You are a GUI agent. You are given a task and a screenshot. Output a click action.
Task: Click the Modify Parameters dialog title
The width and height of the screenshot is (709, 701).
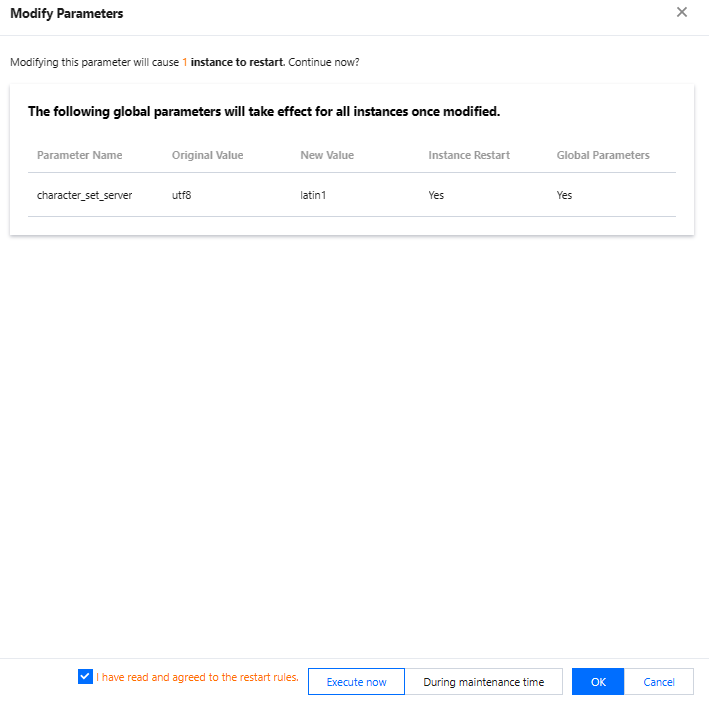tap(66, 13)
